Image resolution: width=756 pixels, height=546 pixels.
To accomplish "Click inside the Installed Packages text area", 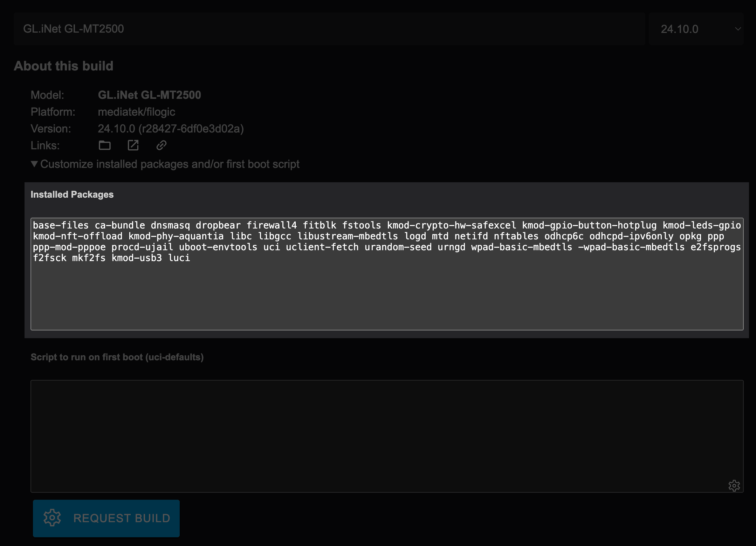I will tap(387, 294).
